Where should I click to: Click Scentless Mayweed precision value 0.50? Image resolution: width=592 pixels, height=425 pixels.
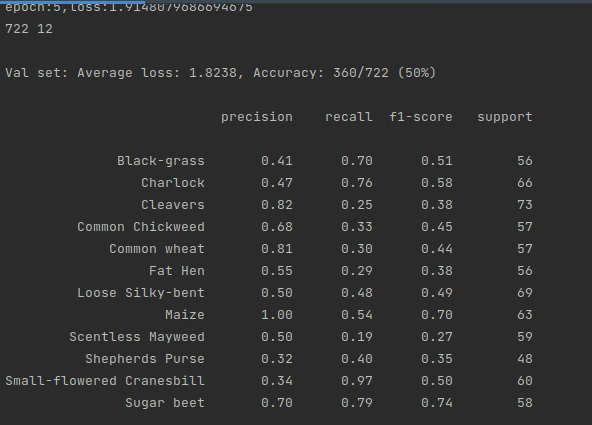coord(277,337)
